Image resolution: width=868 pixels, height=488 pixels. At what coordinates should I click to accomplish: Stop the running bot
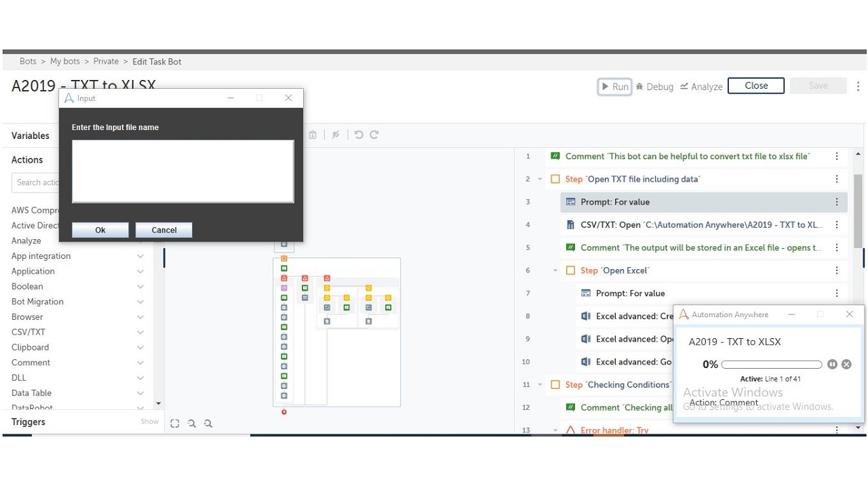[846, 365]
